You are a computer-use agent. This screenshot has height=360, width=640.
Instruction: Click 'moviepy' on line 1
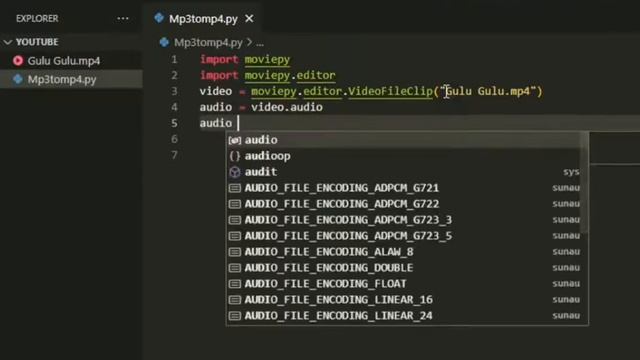(x=267, y=60)
